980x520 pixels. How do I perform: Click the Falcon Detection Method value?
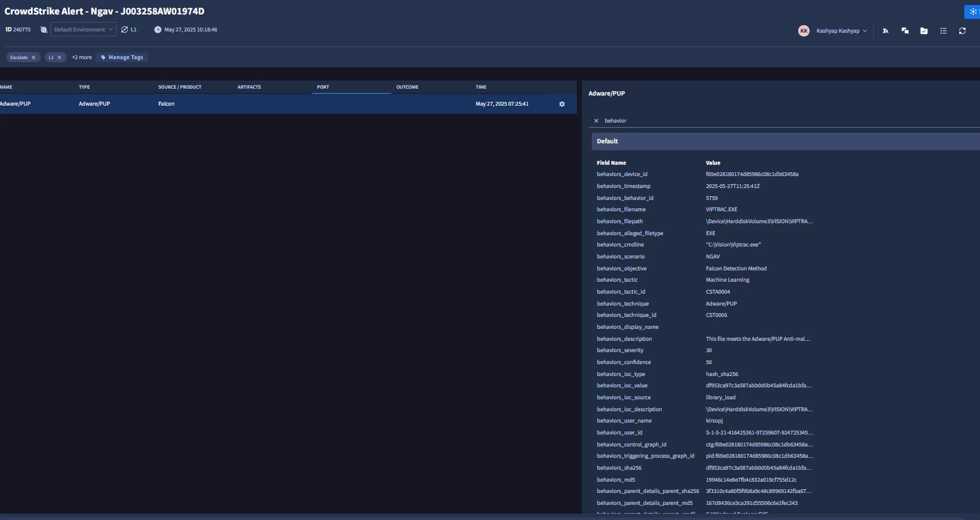736,268
